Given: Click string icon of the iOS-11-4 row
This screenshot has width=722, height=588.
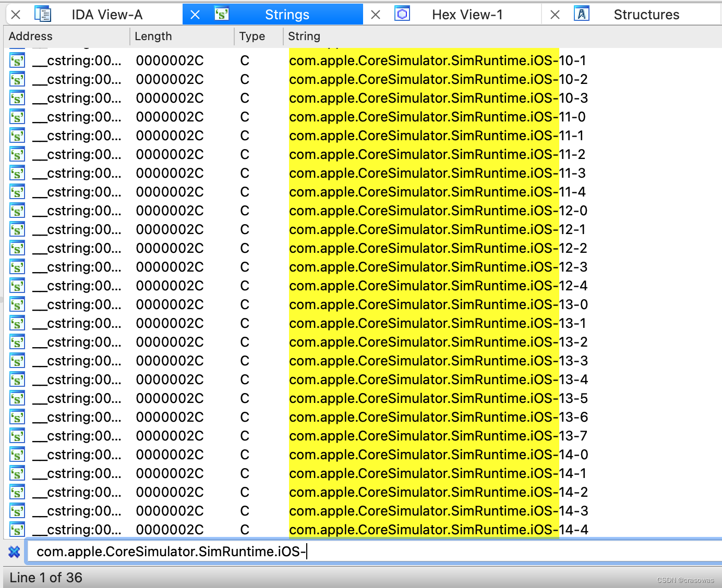Looking at the screenshot, I should (x=17, y=192).
